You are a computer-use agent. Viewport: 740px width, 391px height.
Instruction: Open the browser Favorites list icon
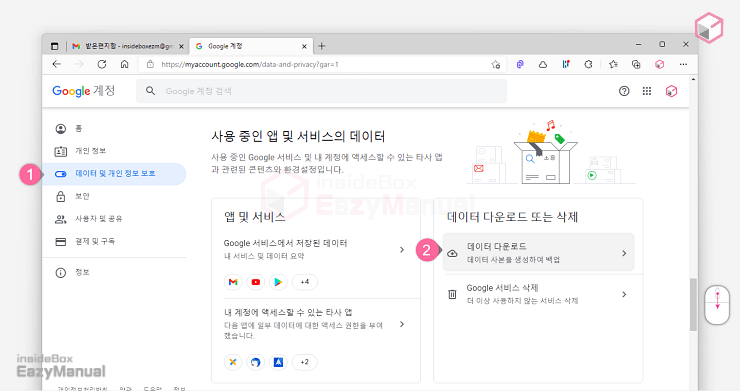click(x=613, y=64)
